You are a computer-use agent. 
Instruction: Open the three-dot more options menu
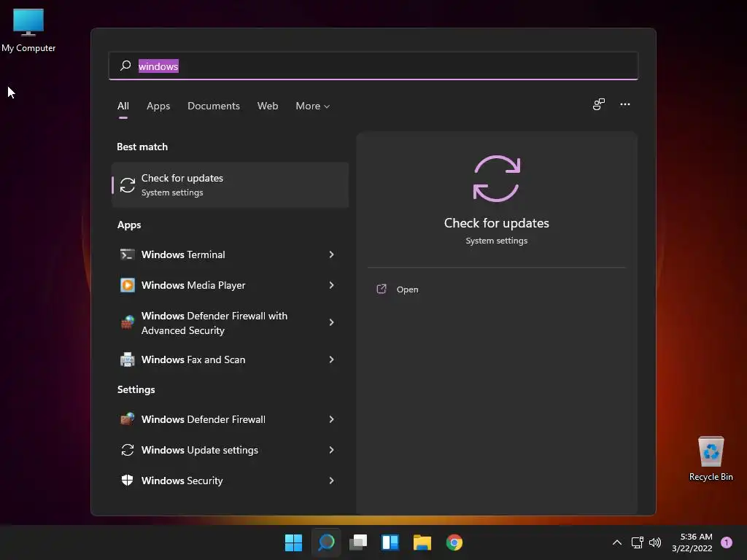[x=625, y=104]
